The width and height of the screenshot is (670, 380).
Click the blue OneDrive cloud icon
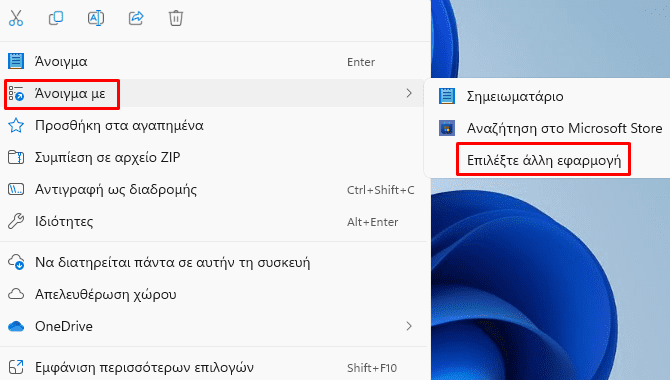(16, 326)
